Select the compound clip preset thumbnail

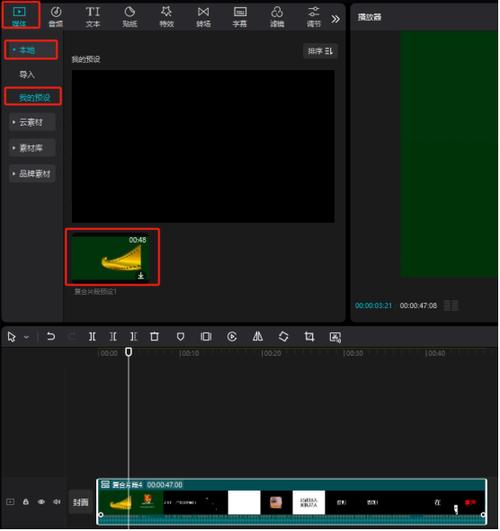tap(111, 258)
